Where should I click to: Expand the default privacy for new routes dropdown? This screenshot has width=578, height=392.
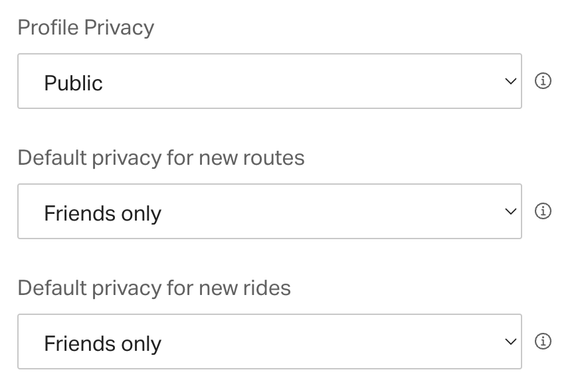click(x=270, y=211)
